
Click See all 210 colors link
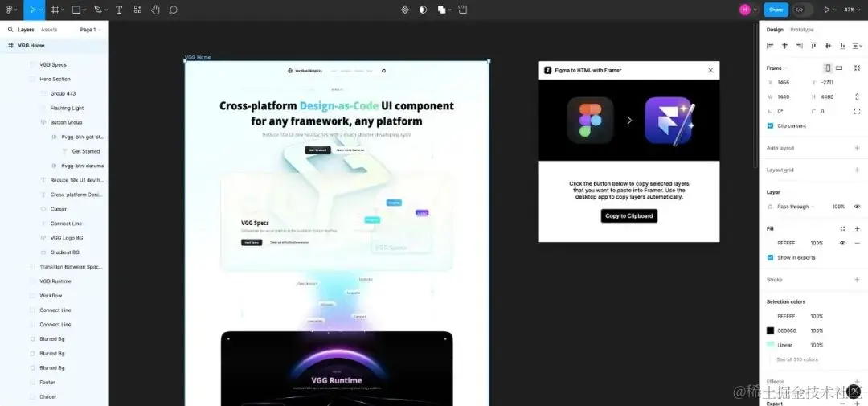797,359
